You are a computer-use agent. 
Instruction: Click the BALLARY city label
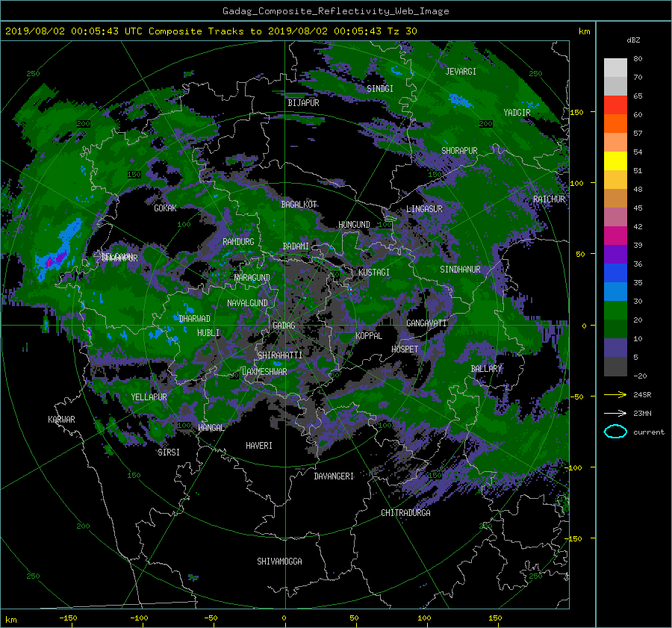pos(486,369)
